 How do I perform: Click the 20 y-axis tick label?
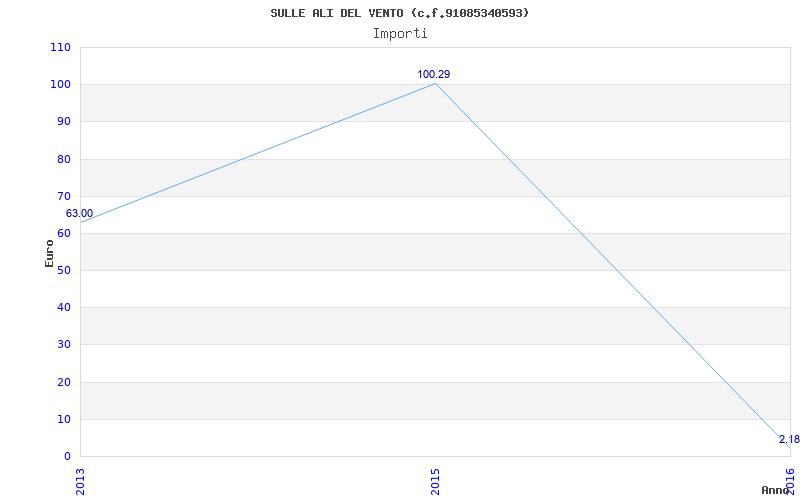tap(63, 382)
